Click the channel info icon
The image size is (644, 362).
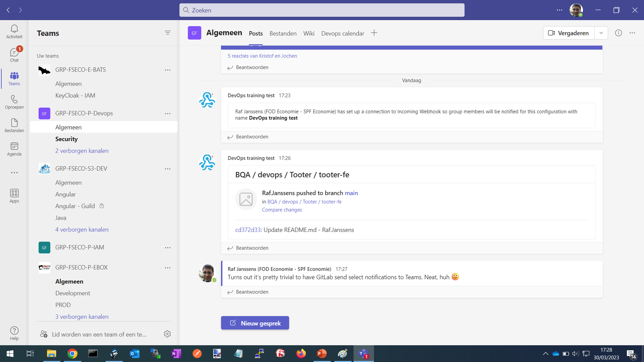618,33
